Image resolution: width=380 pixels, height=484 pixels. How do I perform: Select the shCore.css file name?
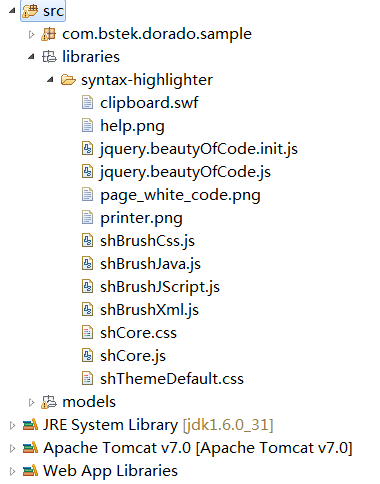point(138,333)
